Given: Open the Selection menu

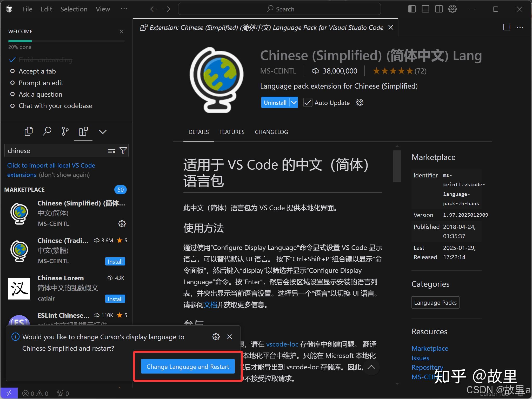Looking at the screenshot, I should point(74,9).
